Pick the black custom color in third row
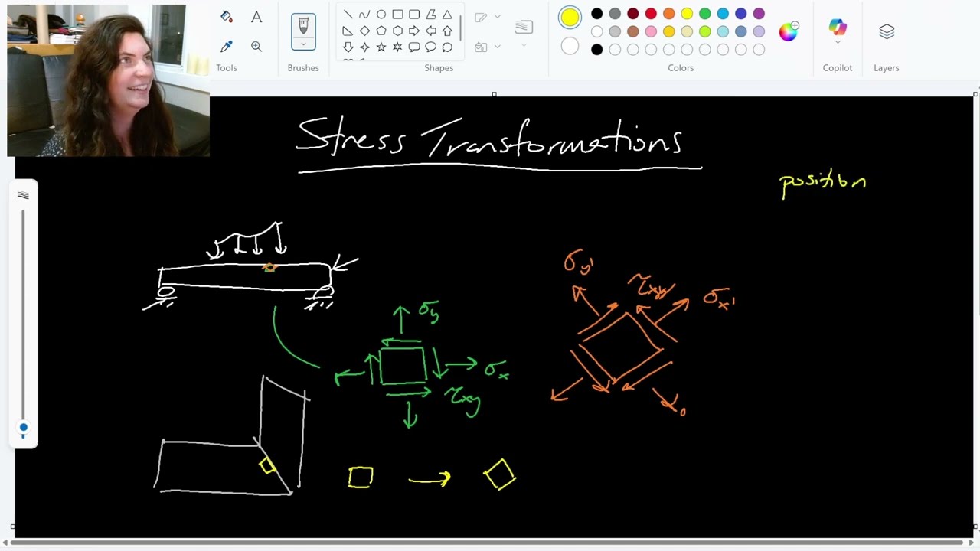The image size is (980, 551). (x=597, y=50)
